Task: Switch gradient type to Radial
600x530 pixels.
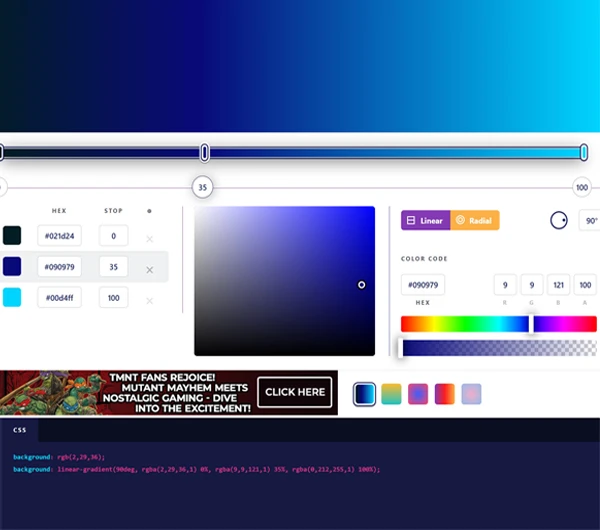Action: pos(474,220)
